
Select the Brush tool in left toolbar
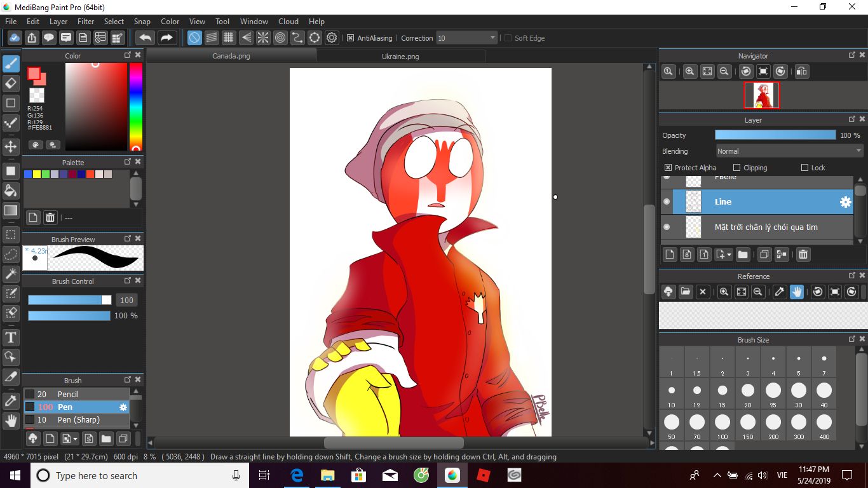click(x=11, y=64)
